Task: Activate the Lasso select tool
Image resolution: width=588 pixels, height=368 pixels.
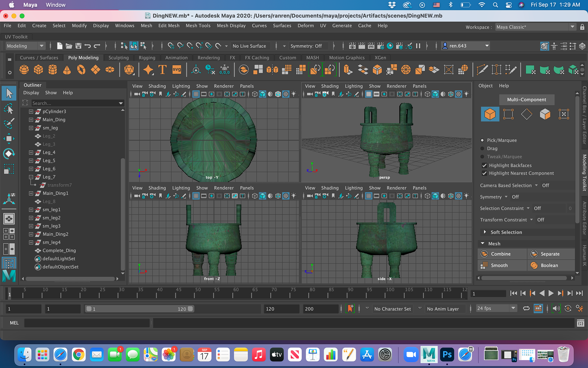Action: pos(9,109)
